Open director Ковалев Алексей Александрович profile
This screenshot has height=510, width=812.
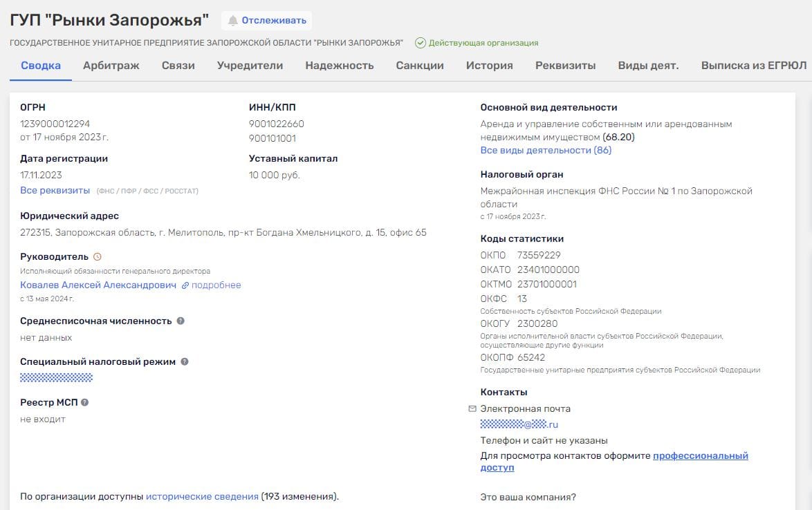[x=98, y=285]
